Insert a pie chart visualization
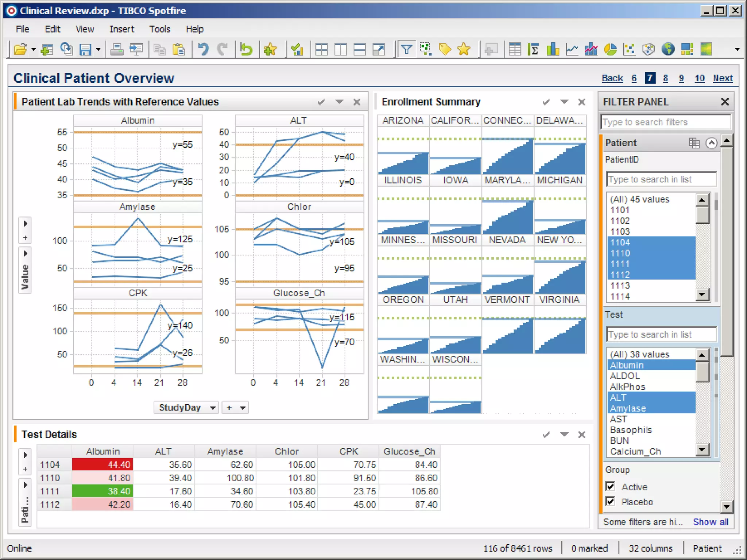Image resolution: width=747 pixels, height=560 pixels. coord(610,49)
